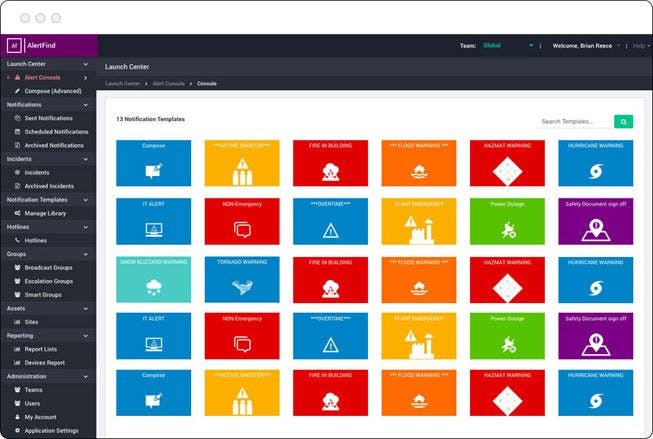The image size is (653, 439).
Task: Click into the Search Templates field
Action: pyautogui.click(x=576, y=122)
